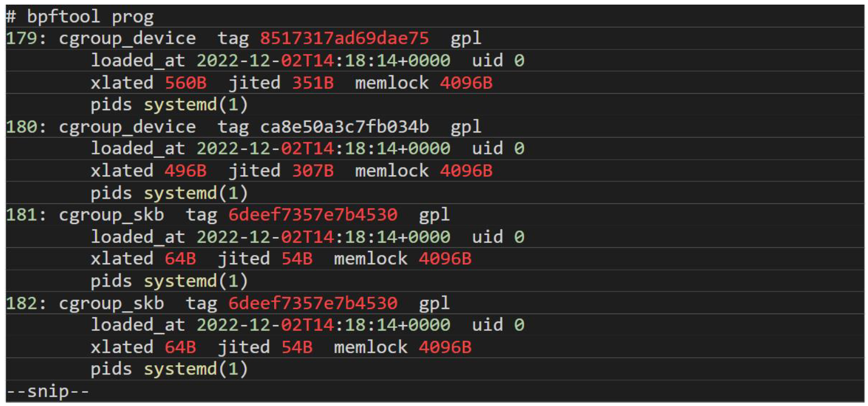Click the tag hash of program 182
Screen dimensions: 868x406
(x=313, y=303)
